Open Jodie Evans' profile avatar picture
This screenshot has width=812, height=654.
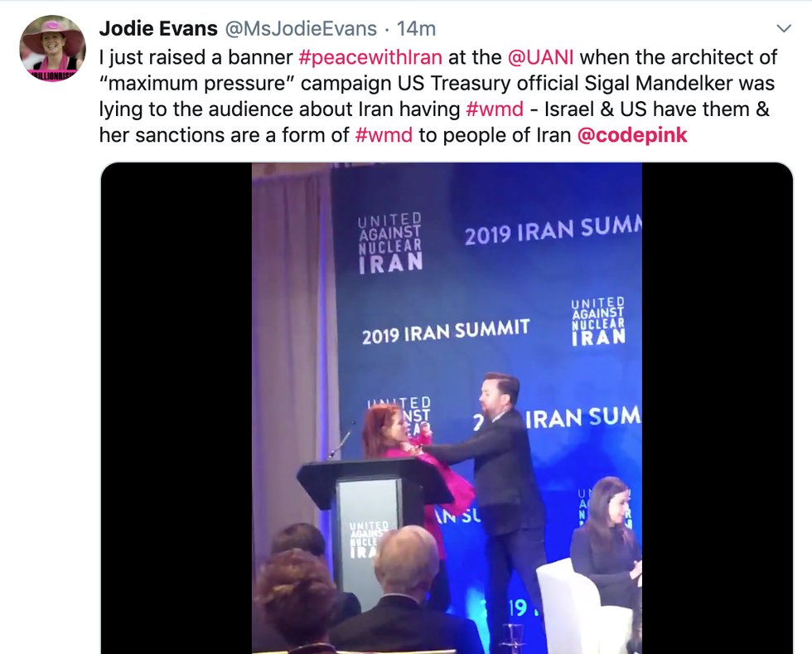pyautogui.click(x=52, y=48)
